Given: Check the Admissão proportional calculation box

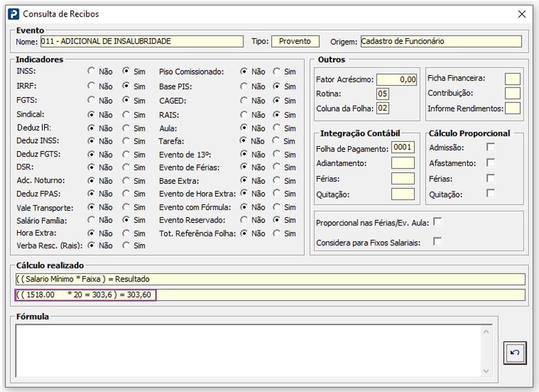Looking at the screenshot, I should click(490, 147).
